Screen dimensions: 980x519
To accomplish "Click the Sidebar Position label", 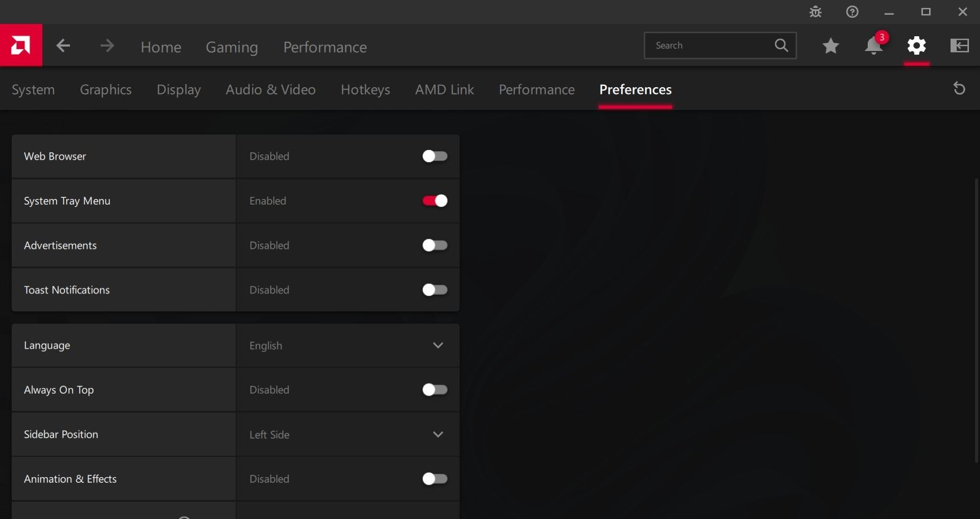I will coord(61,434).
